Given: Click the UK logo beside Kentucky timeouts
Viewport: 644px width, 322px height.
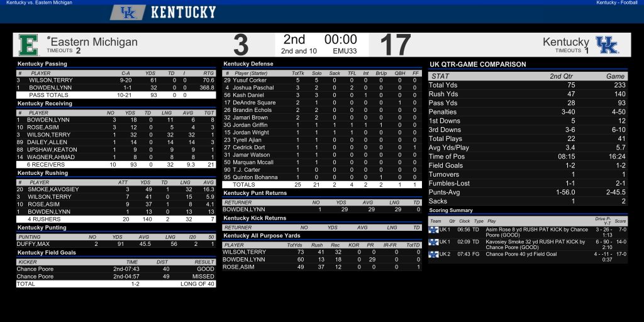Looking at the screenshot, I should (x=607, y=45).
